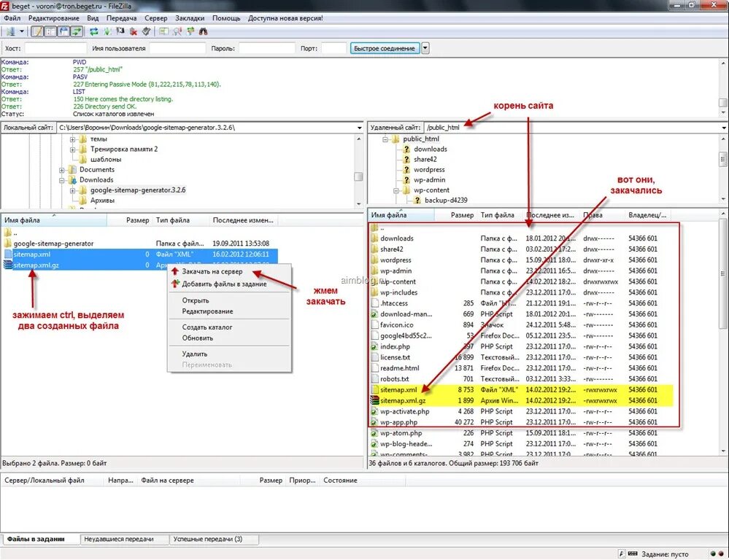Click the queue indicator icon in status bar
Viewport: 729px width, 560px height.
633,554
